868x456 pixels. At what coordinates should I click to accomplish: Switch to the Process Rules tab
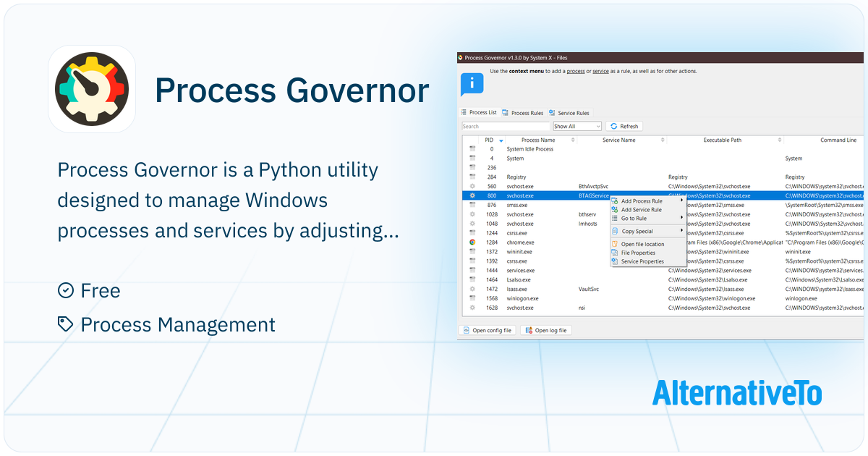point(523,113)
